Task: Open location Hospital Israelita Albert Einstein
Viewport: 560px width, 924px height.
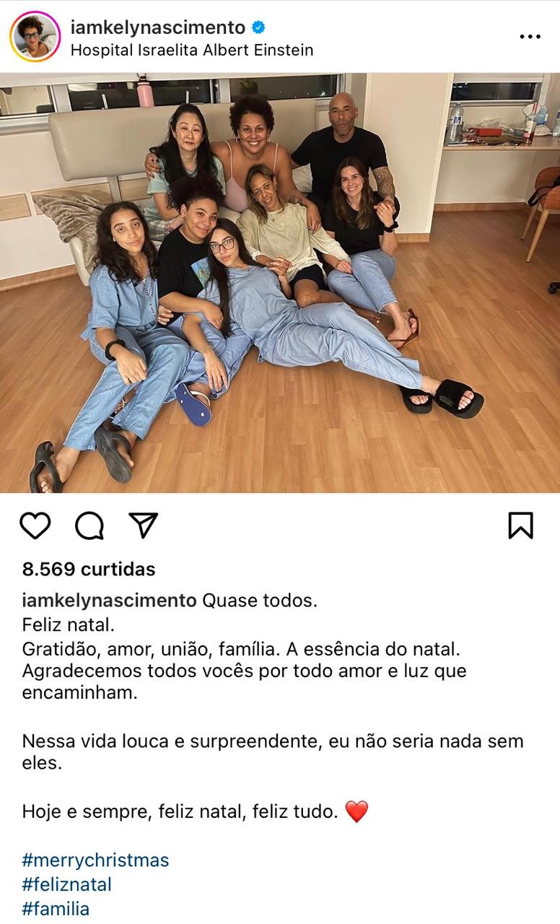Action: (x=192, y=51)
